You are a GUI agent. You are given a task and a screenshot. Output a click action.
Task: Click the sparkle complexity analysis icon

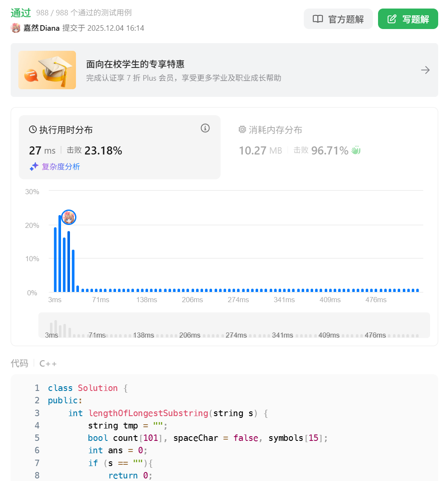point(34,167)
